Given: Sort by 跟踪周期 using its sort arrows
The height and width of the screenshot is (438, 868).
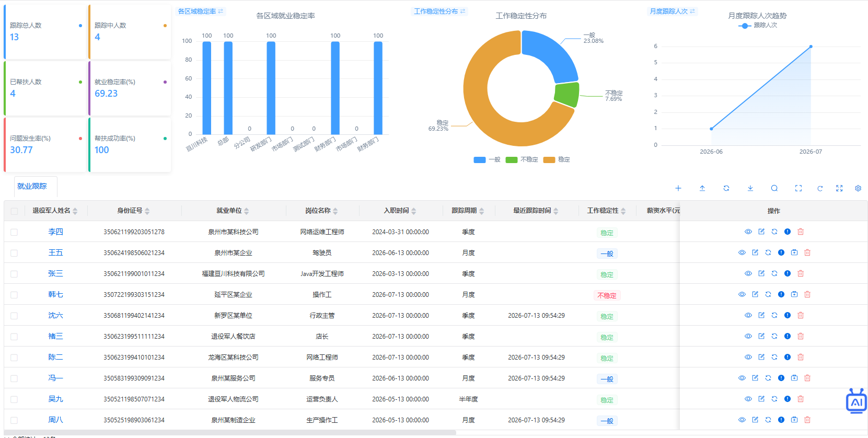Looking at the screenshot, I should point(482,211).
